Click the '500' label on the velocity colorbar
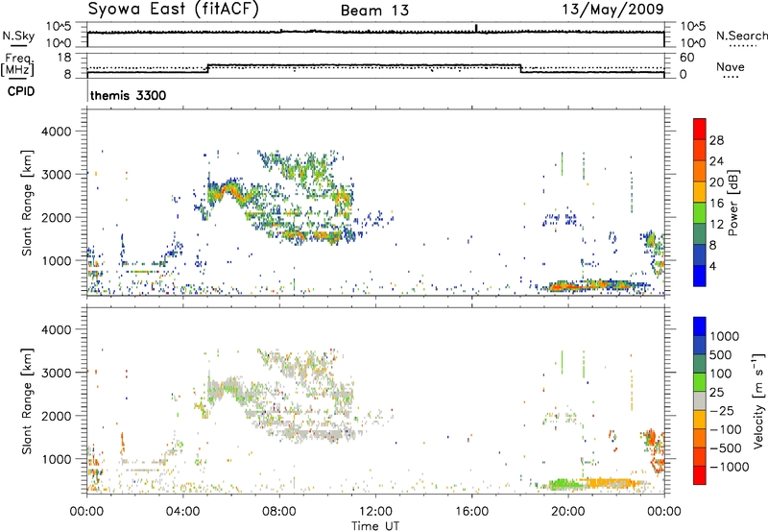 (x=721, y=354)
